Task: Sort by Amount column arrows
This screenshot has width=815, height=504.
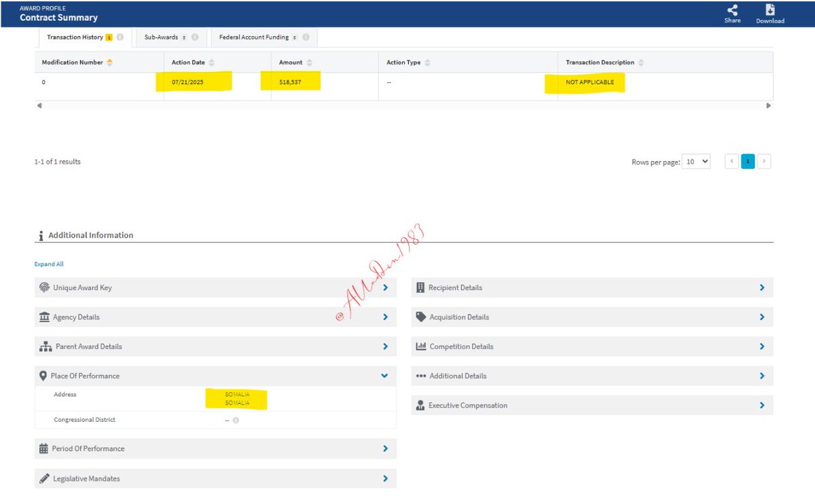Action: pyautogui.click(x=309, y=62)
